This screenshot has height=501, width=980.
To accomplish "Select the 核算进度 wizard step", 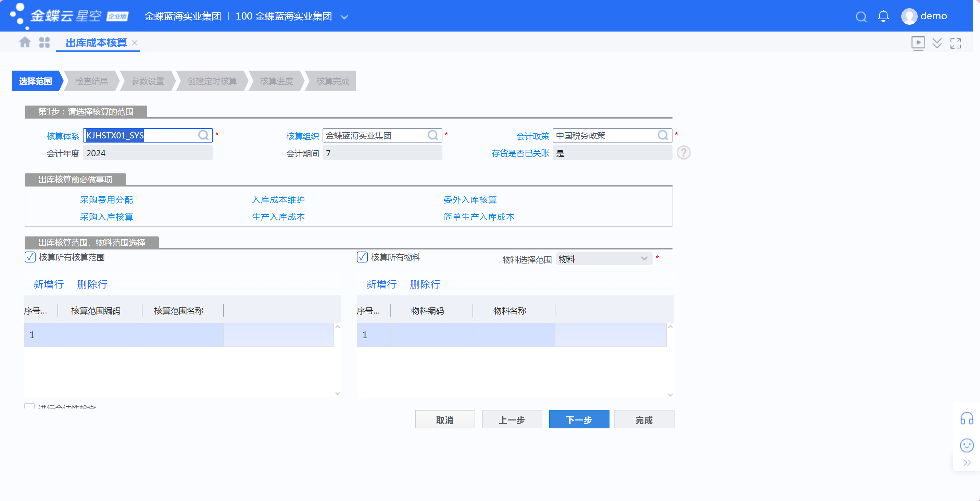I will pos(277,81).
